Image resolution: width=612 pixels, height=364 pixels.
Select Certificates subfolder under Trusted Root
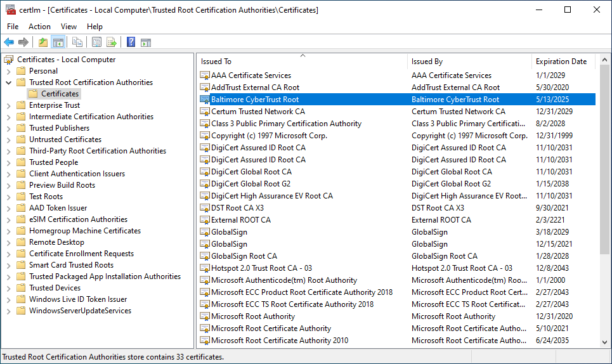60,94
